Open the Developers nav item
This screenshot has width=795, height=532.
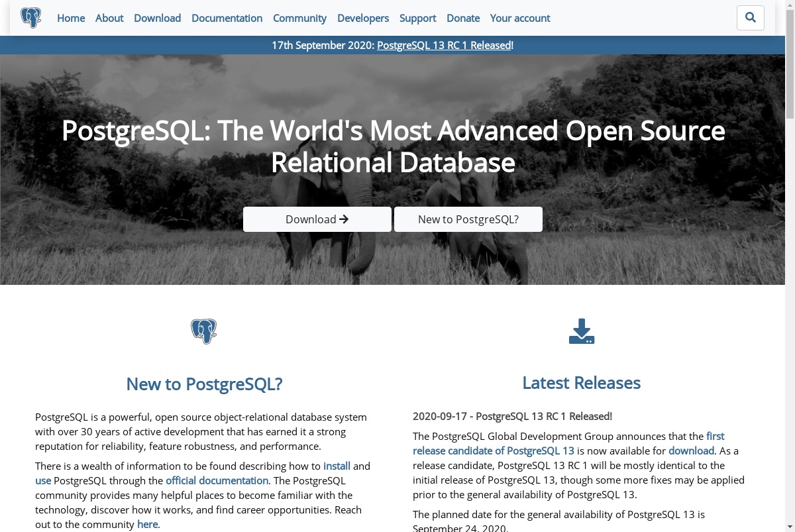[363, 18]
